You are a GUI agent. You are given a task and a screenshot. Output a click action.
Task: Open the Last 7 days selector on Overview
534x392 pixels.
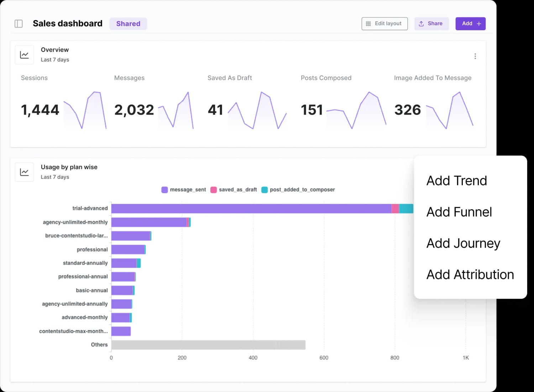[55, 59]
